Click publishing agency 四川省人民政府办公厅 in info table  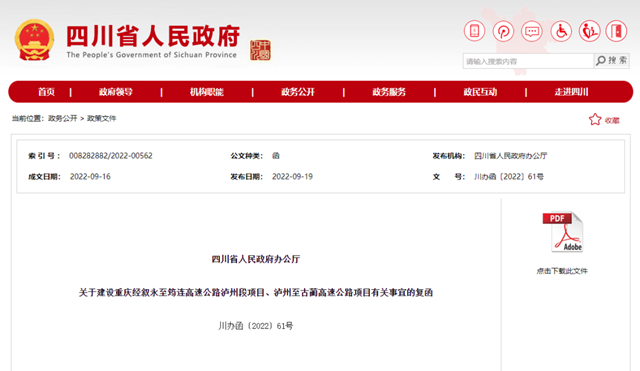(511, 156)
